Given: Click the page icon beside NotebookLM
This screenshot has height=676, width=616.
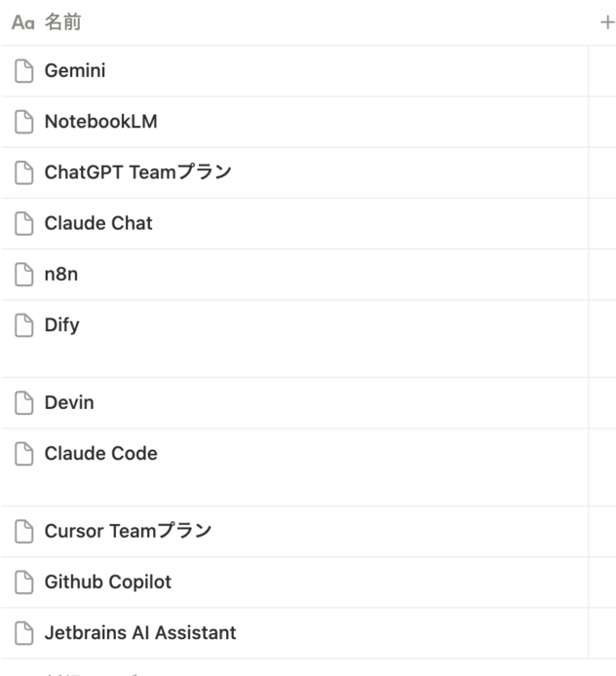Looking at the screenshot, I should coord(24,122).
